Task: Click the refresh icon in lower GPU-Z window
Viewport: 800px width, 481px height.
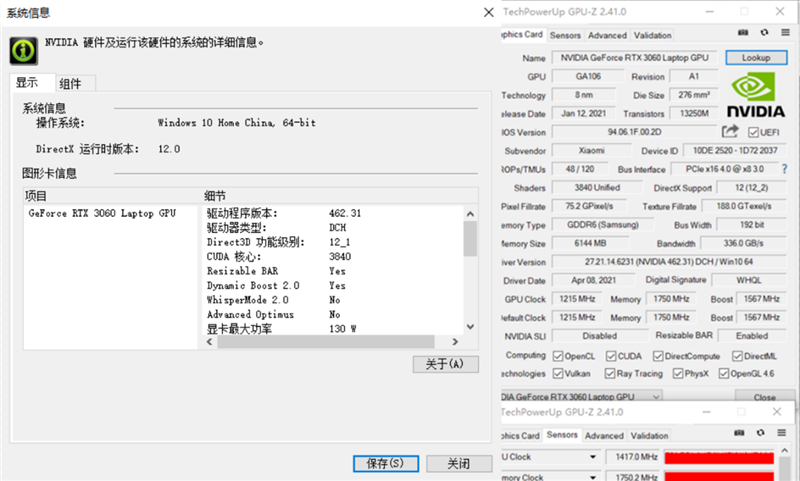Action: 760,433
